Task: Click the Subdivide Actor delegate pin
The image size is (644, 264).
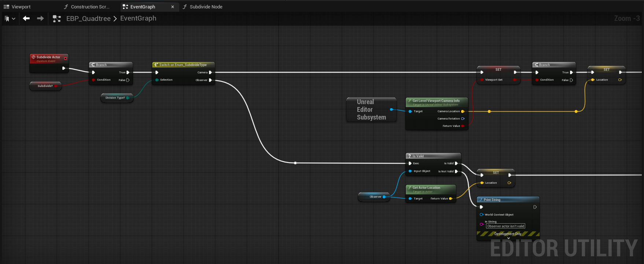Action: [66, 58]
